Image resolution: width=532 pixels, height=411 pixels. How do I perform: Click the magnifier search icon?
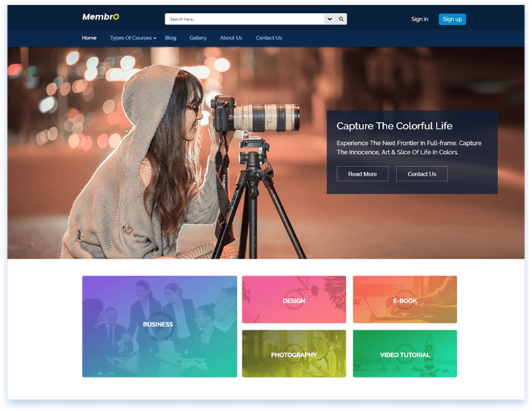341,19
